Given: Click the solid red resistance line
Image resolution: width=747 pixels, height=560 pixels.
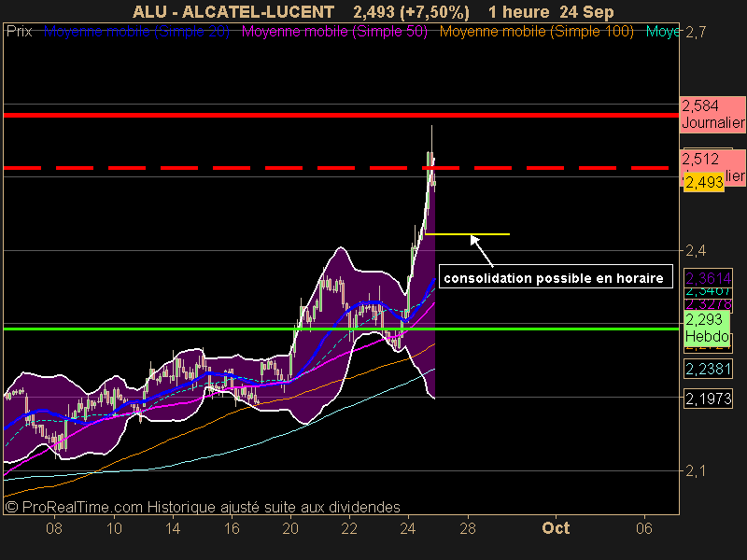Looking at the screenshot, I should pos(341,115).
